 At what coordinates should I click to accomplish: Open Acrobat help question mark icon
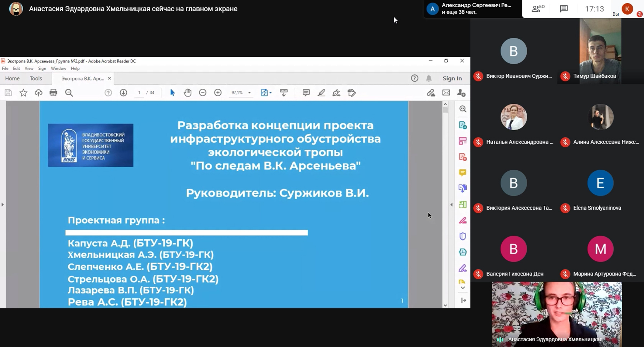[415, 78]
